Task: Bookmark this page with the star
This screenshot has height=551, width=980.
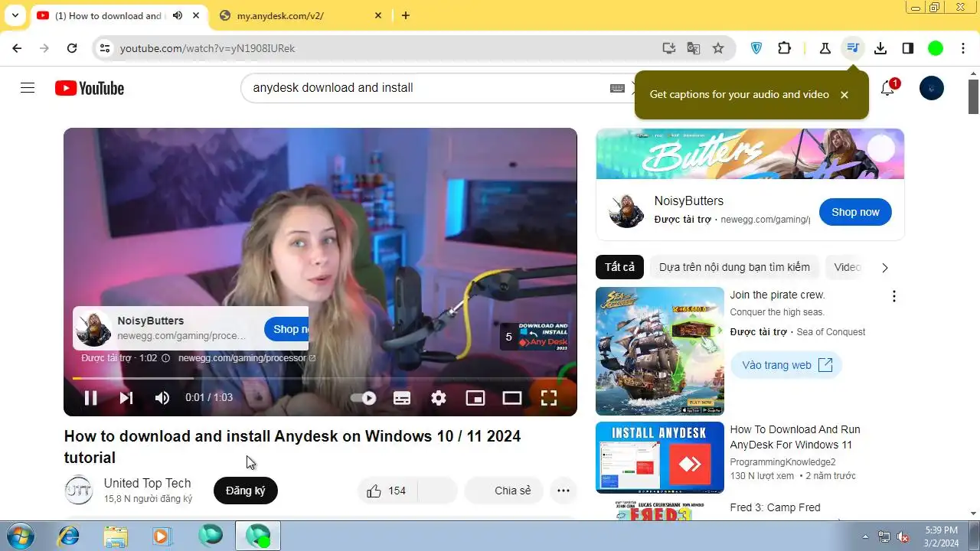Action: (718, 48)
